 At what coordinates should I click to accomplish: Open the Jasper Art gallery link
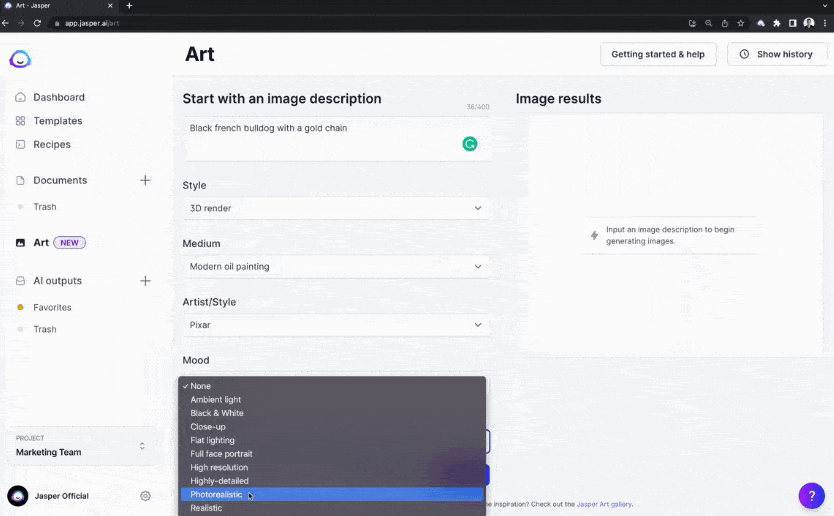click(604, 504)
